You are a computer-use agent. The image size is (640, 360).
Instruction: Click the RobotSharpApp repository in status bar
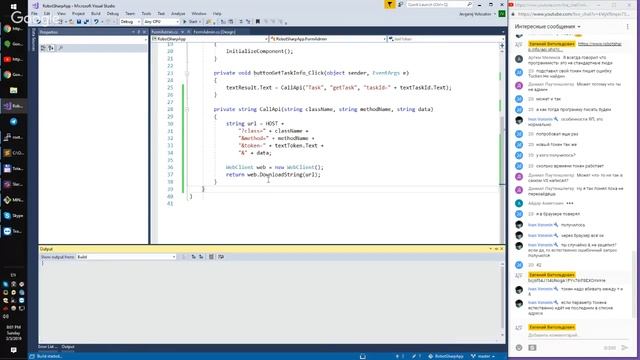point(446,356)
